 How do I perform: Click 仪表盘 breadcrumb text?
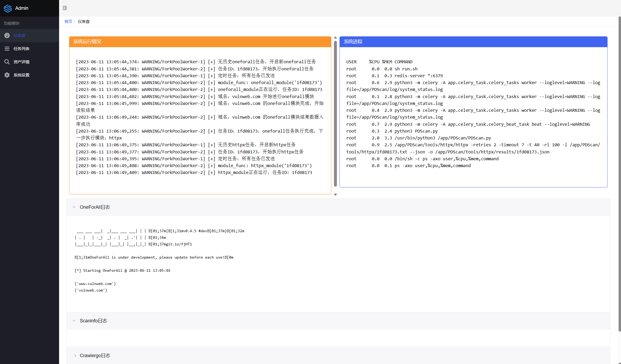(84, 21)
